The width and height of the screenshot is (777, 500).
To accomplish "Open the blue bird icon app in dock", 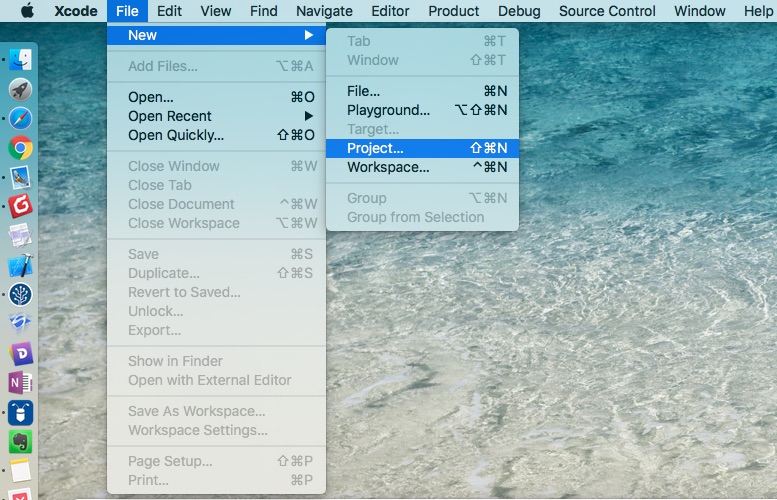I will pyautogui.click(x=20, y=323).
